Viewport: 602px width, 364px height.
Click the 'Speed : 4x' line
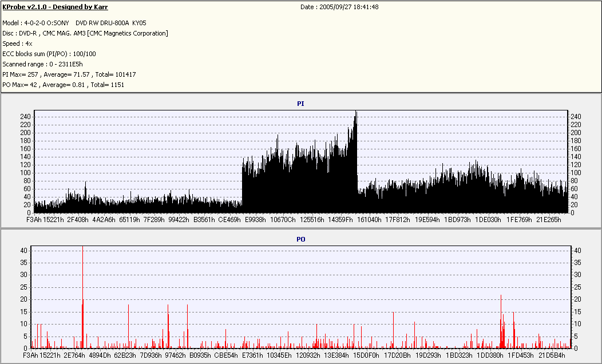coord(17,43)
